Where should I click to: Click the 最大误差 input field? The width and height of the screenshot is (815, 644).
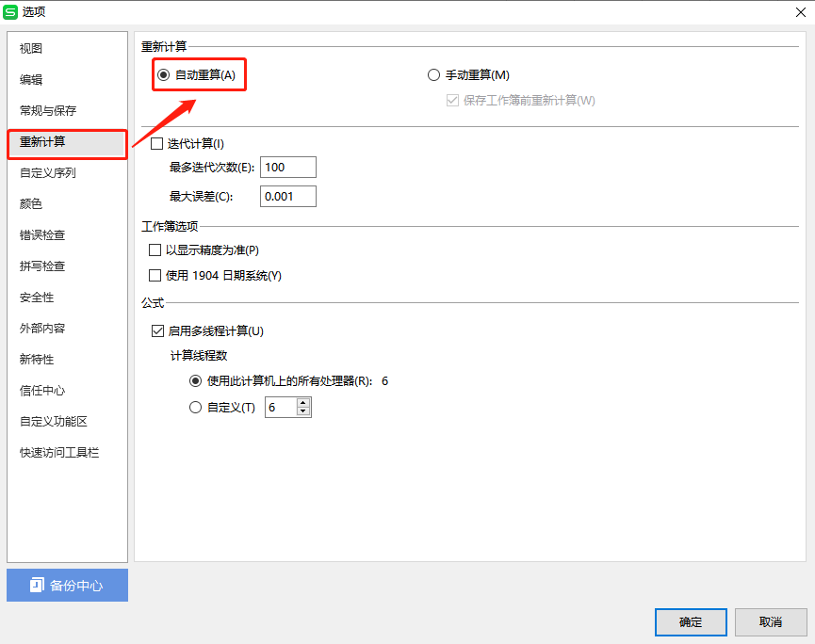(x=288, y=197)
